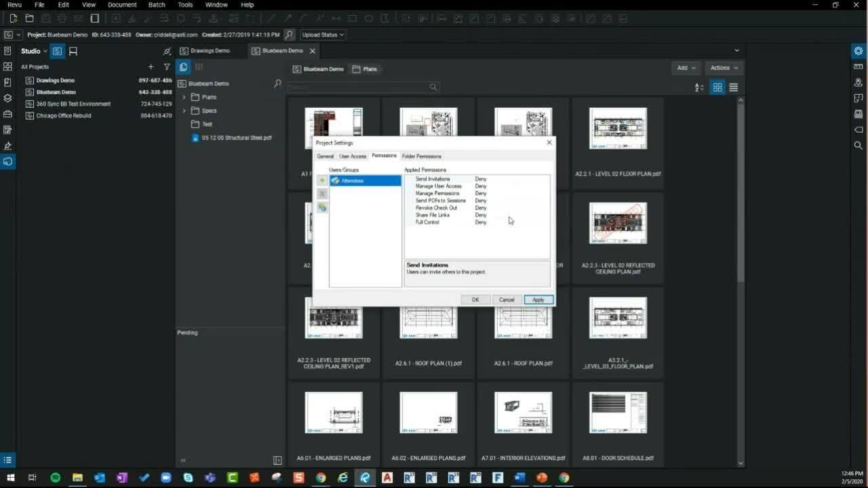Click the Plans breadcrumb link
This screenshot has width=868, height=488.
365,69
